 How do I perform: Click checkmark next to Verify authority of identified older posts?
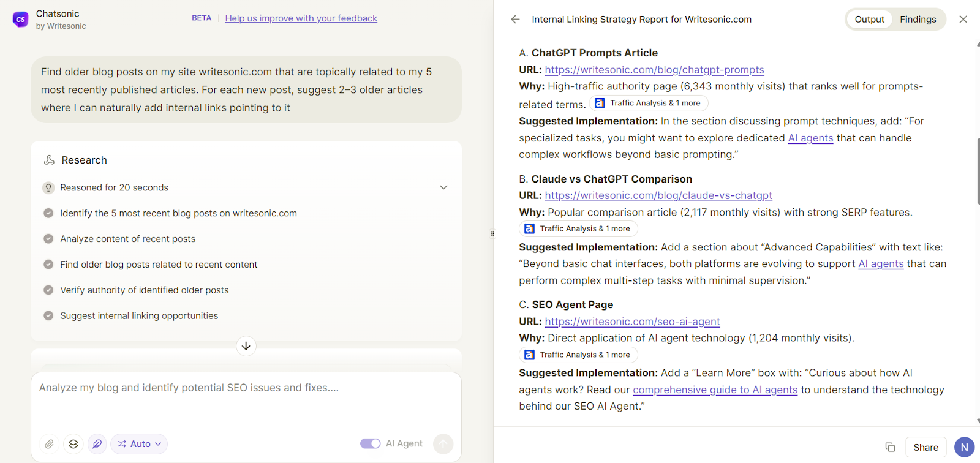point(48,290)
